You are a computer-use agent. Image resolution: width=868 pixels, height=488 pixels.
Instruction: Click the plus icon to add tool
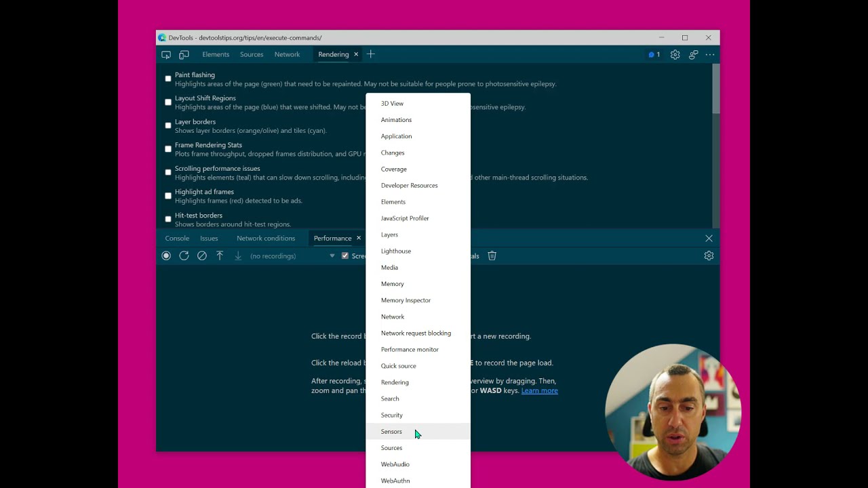tap(370, 54)
